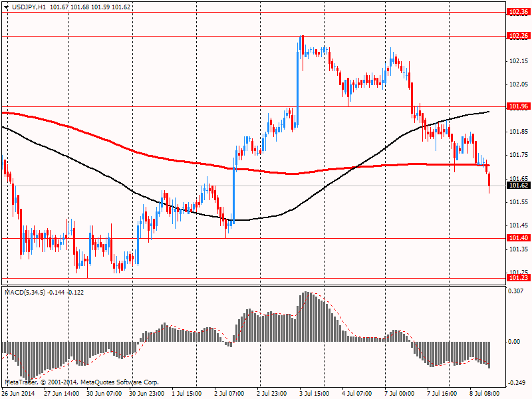This screenshot has width=532, height=399.
Task: Select the OHLC values 101.67 101.68 101.59 101.62
Action: (x=90, y=7)
